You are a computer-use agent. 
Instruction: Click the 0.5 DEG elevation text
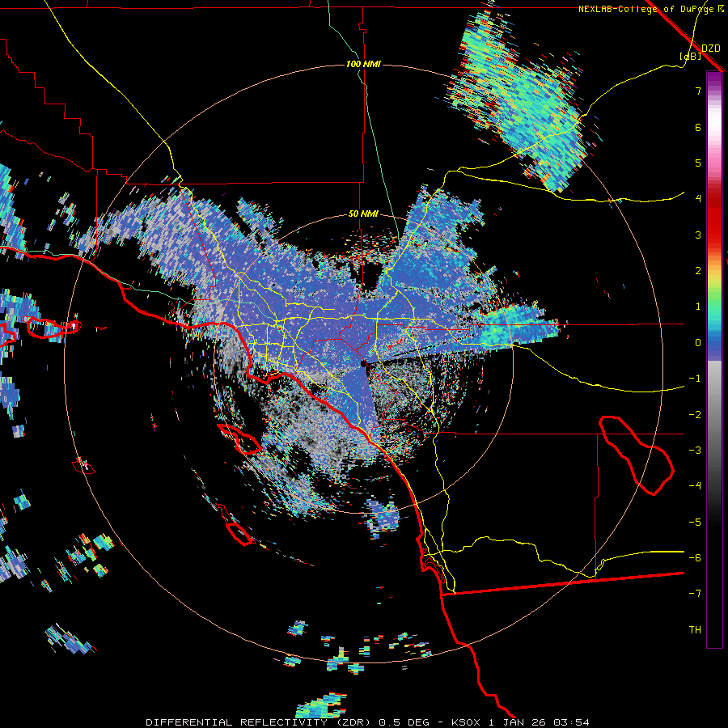pos(407,722)
